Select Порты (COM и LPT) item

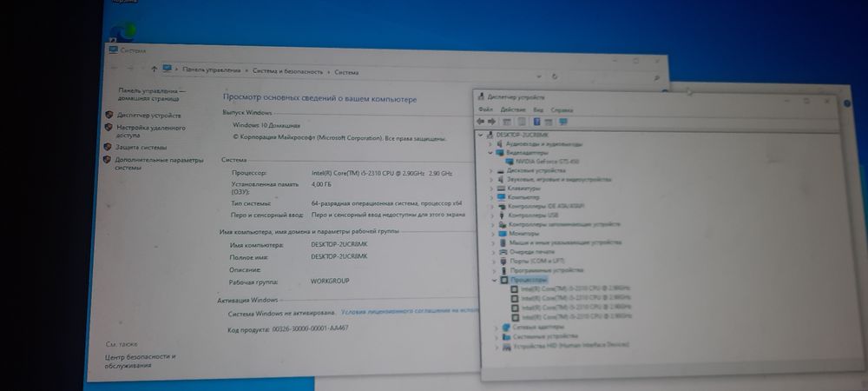point(537,261)
